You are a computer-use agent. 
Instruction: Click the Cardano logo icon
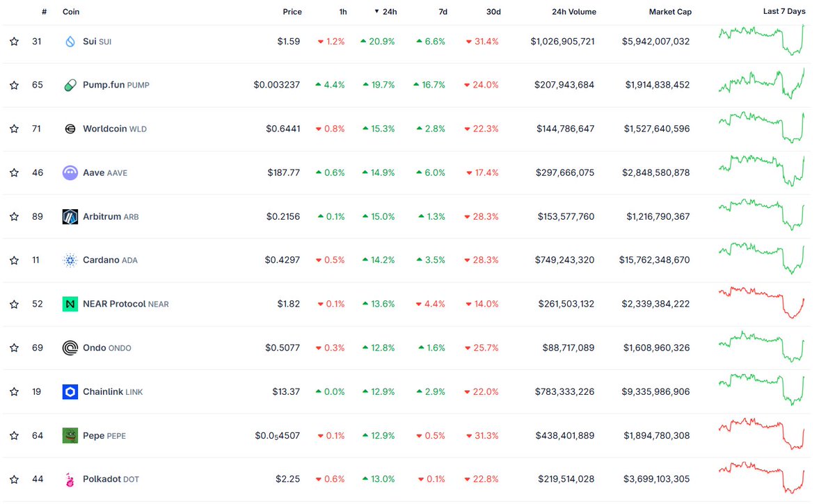click(x=70, y=261)
